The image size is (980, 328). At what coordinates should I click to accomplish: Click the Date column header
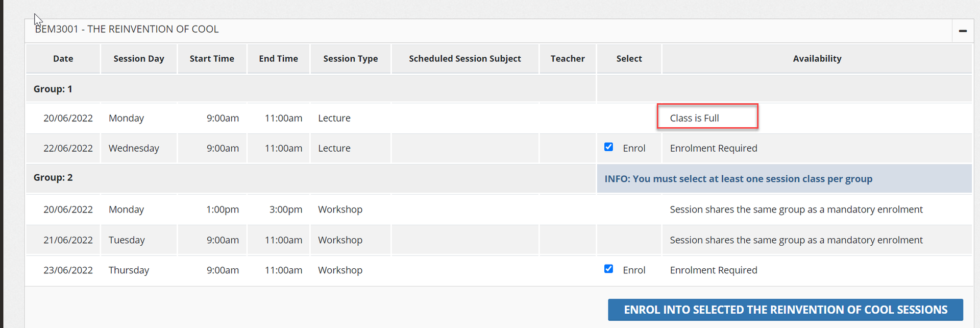click(x=63, y=59)
